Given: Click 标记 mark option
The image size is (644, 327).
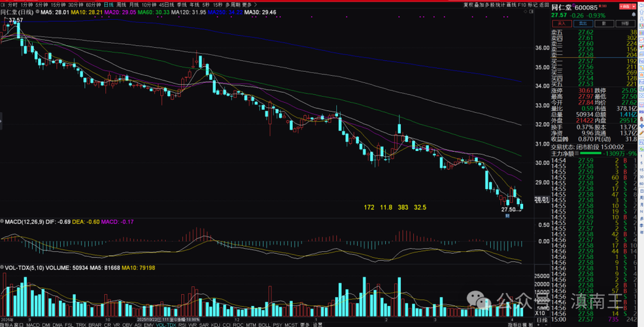Looking at the screenshot, I should (x=533, y=5).
